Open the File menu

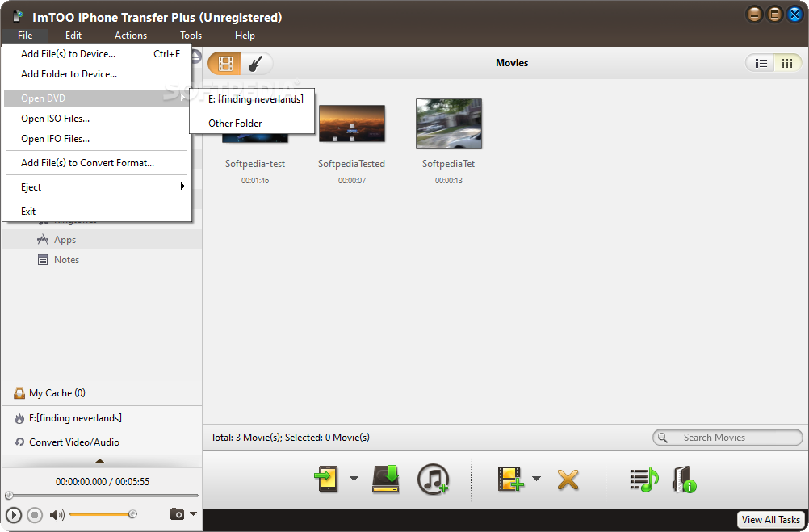click(x=25, y=36)
